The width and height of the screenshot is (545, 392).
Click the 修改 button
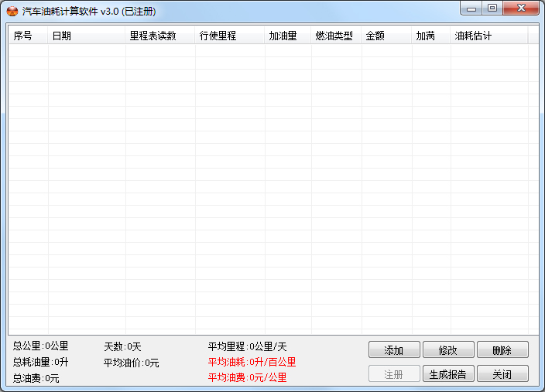448,349
